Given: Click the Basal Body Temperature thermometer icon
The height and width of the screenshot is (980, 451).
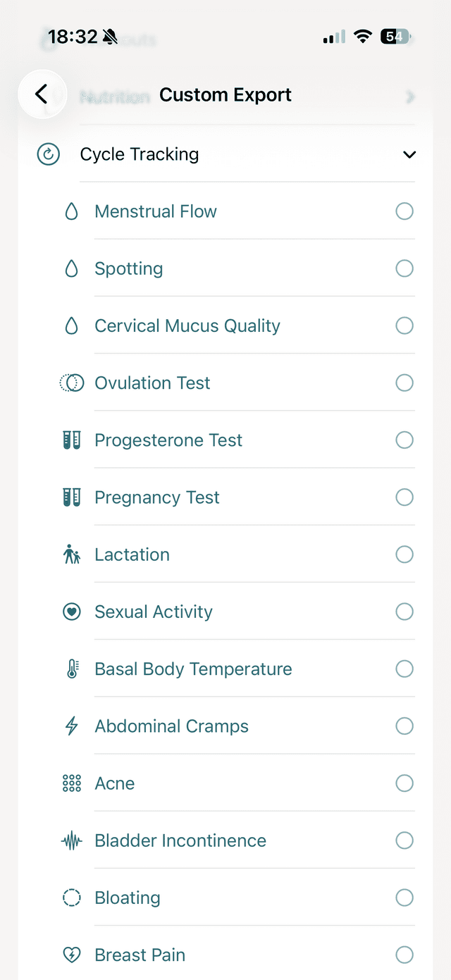Looking at the screenshot, I should coord(71,669).
